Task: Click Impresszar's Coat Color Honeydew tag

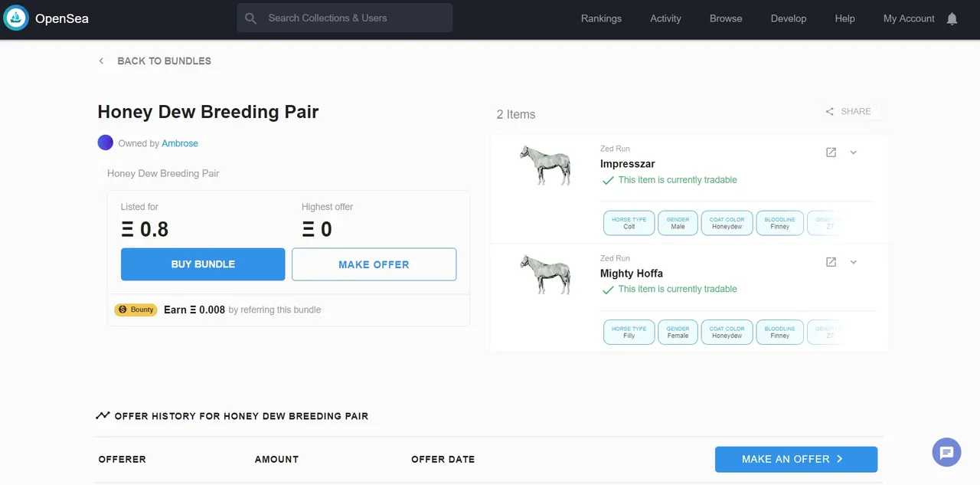Action: click(727, 223)
